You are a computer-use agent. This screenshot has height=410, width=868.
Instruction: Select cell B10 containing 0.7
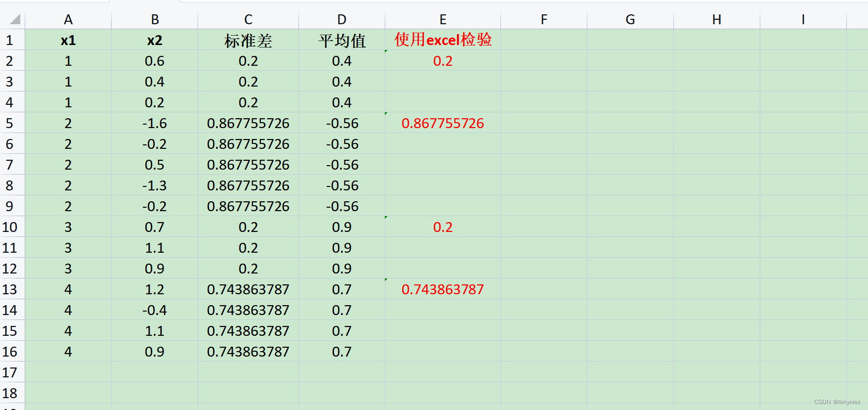tap(155, 227)
